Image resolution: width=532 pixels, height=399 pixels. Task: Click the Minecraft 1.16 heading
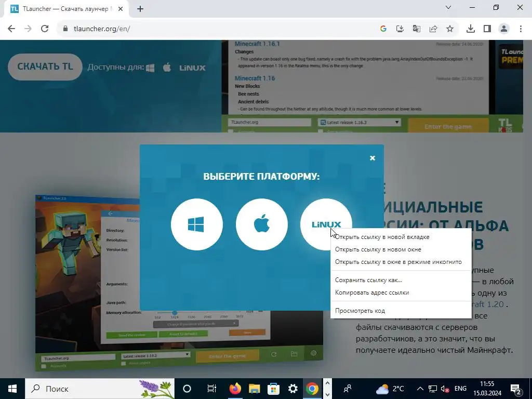[255, 78]
